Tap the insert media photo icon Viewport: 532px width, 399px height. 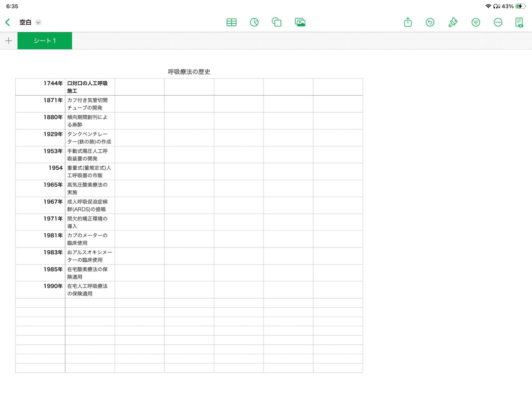[x=300, y=22]
